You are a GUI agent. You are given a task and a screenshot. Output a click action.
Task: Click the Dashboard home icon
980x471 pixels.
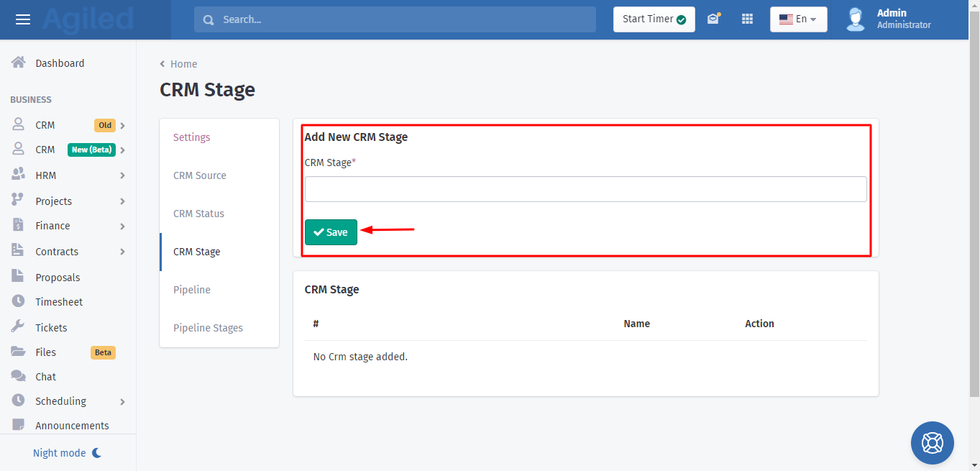[x=19, y=63]
